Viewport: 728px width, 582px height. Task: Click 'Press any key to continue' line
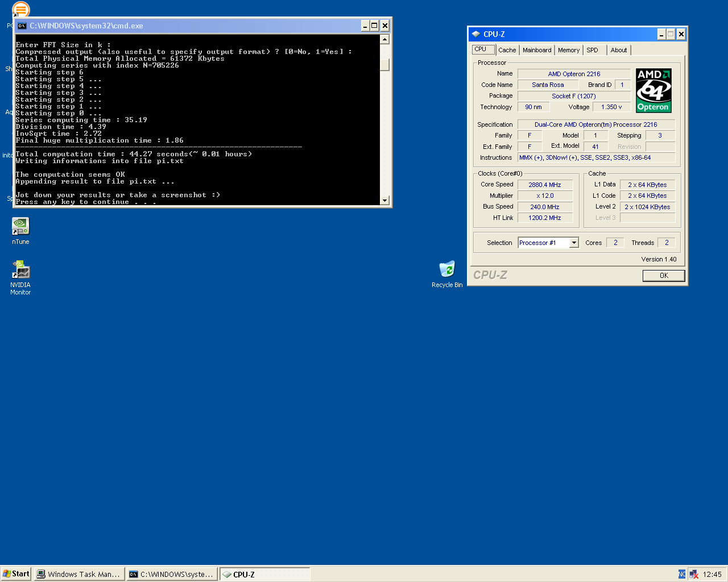coord(86,202)
